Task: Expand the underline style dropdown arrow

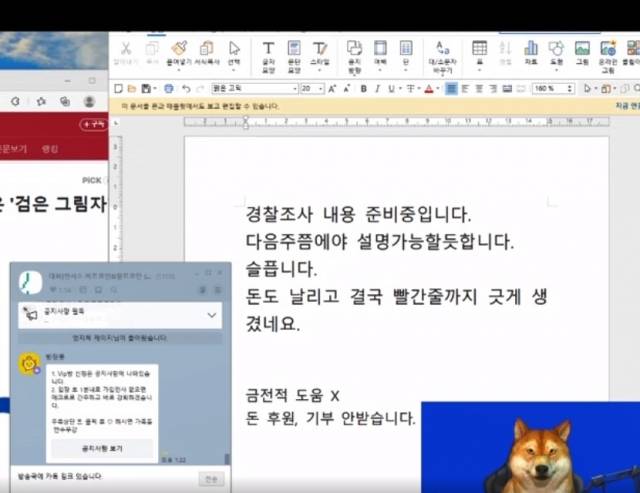Action: (x=400, y=89)
